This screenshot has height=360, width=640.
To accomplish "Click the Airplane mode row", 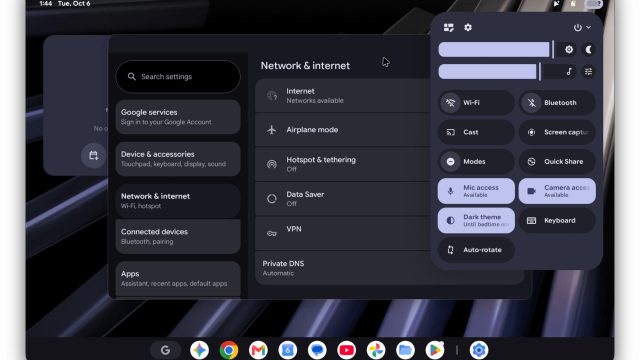I will (x=343, y=130).
